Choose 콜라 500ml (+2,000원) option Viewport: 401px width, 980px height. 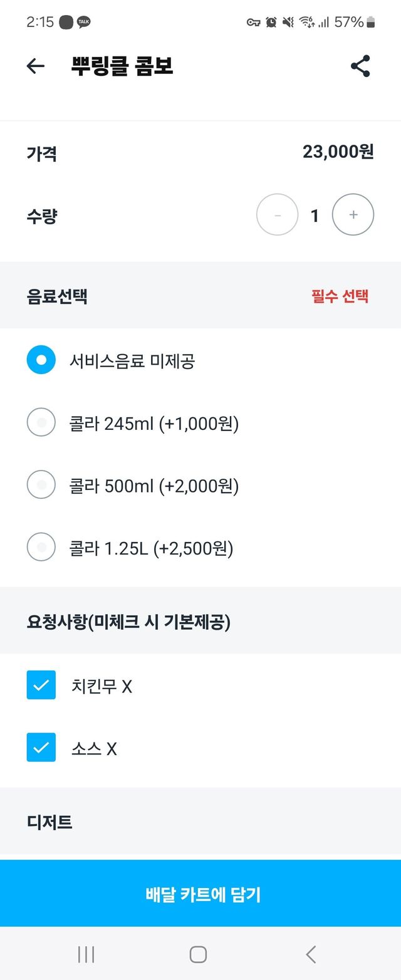click(x=41, y=486)
